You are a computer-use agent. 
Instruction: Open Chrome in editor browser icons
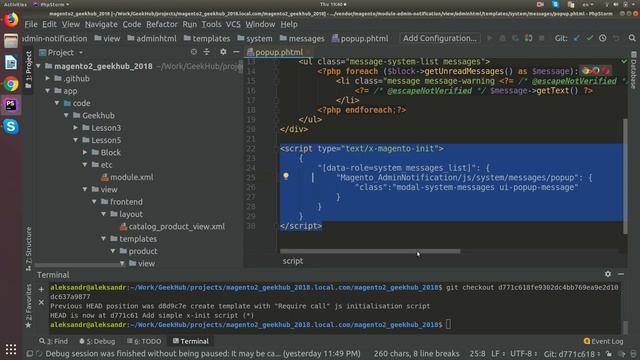tap(586, 71)
